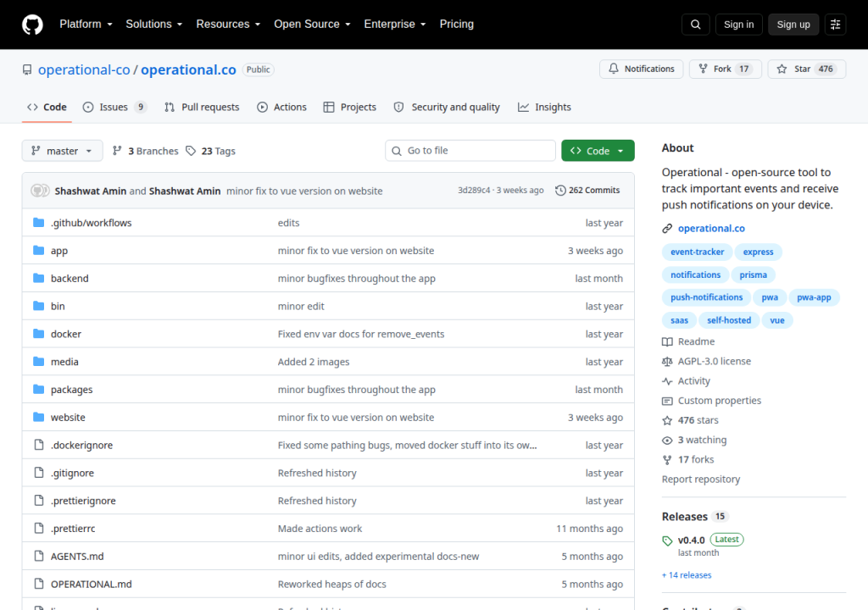Viewport: 868px width, 610px height.
Task: Click the Sign in button
Action: pos(738,25)
